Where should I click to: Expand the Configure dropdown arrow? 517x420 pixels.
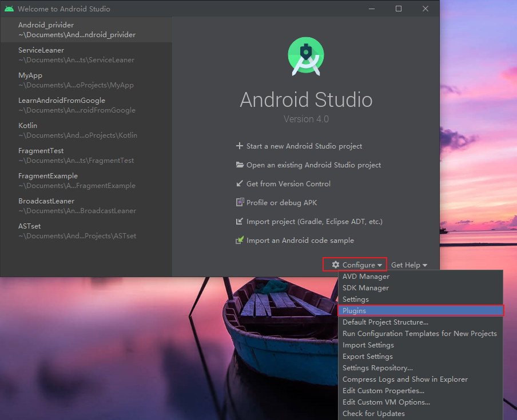pos(380,265)
